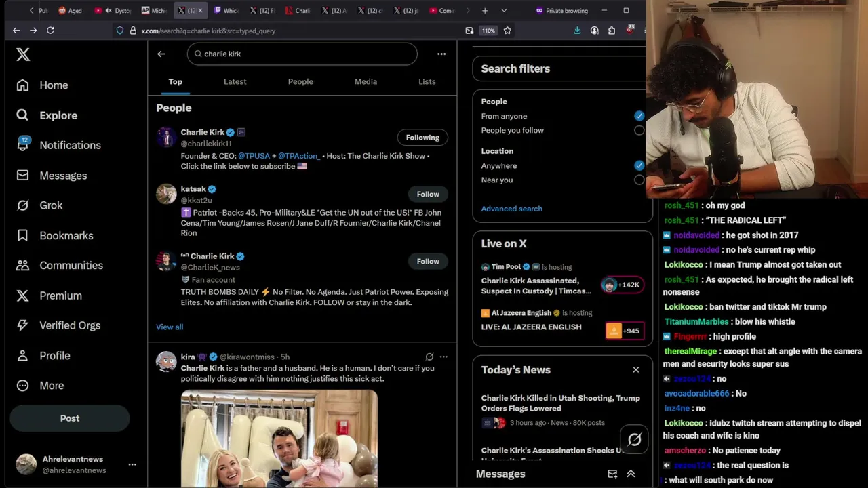Viewport: 868px width, 488px height.
Task: Expand the Messages drawer chevrons
Action: 631,474
